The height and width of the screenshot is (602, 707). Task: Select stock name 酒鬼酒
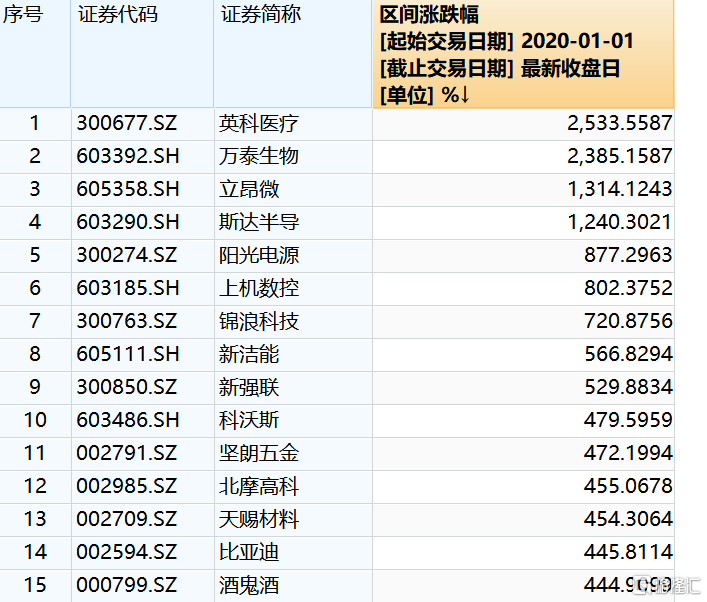[249, 584]
